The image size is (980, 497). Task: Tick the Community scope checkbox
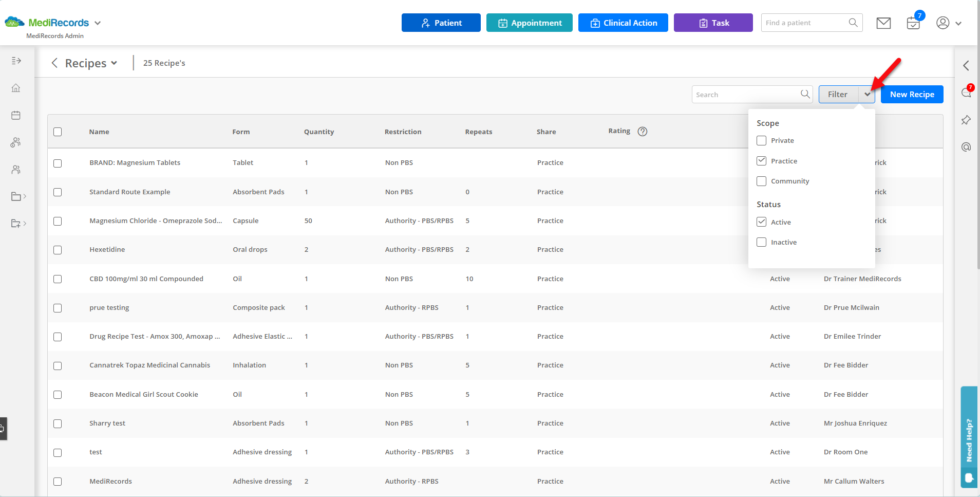click(762, 181)
